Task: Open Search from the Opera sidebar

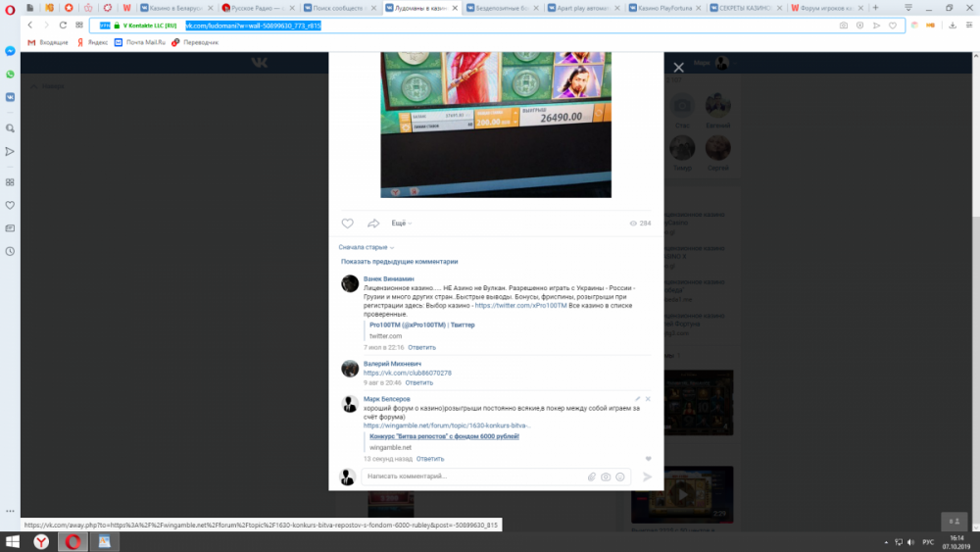Action: tap(10, 128)
